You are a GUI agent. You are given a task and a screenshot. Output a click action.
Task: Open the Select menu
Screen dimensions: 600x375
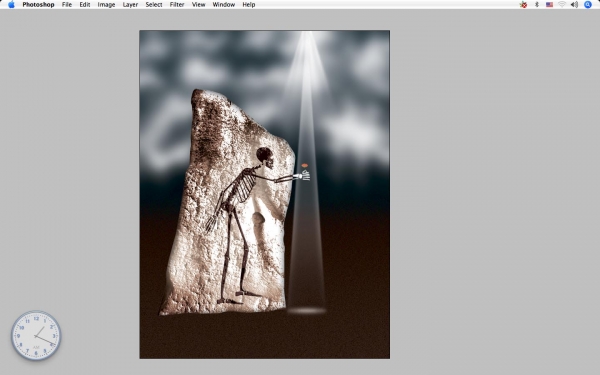tap(154, 5)
